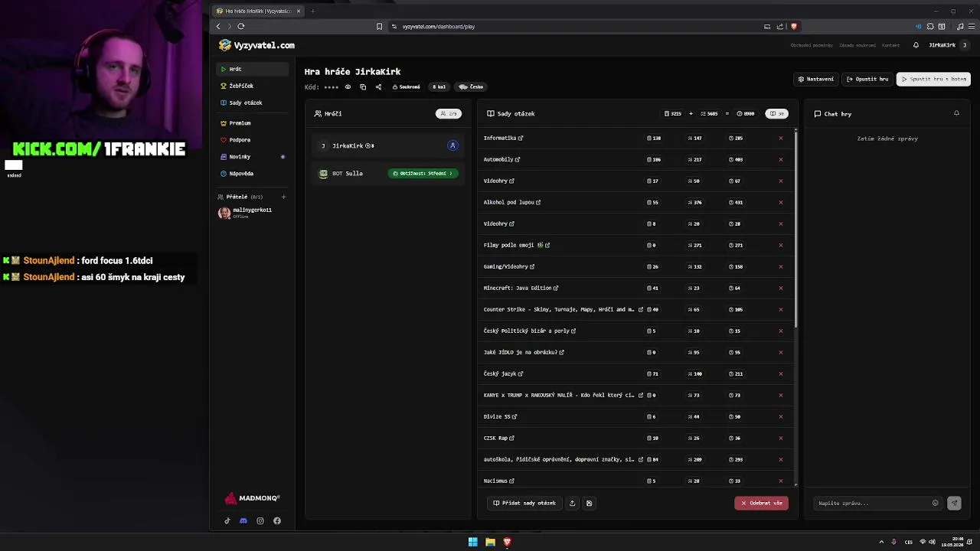
Task: Remove the Divize SS set
Action: click(781, 417)
